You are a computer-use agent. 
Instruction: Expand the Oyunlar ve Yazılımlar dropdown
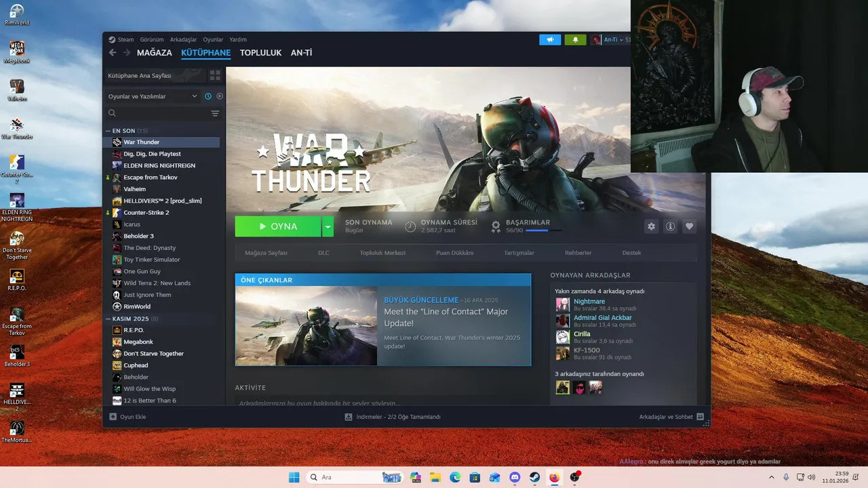tap(153, 96)
